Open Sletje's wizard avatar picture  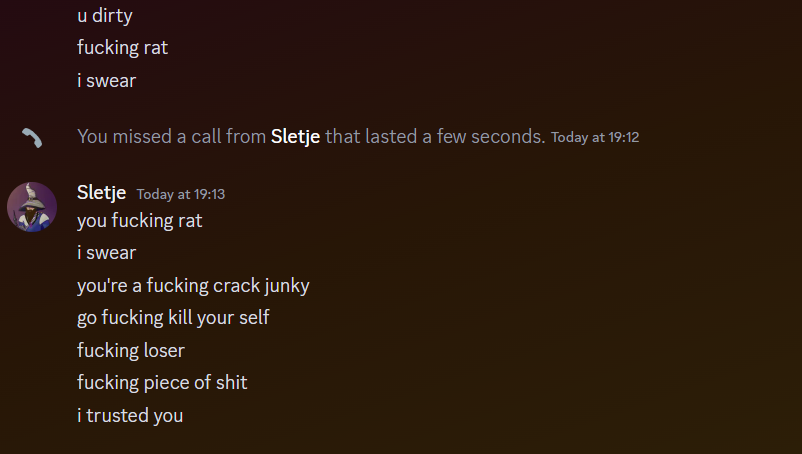click(32, 207)
